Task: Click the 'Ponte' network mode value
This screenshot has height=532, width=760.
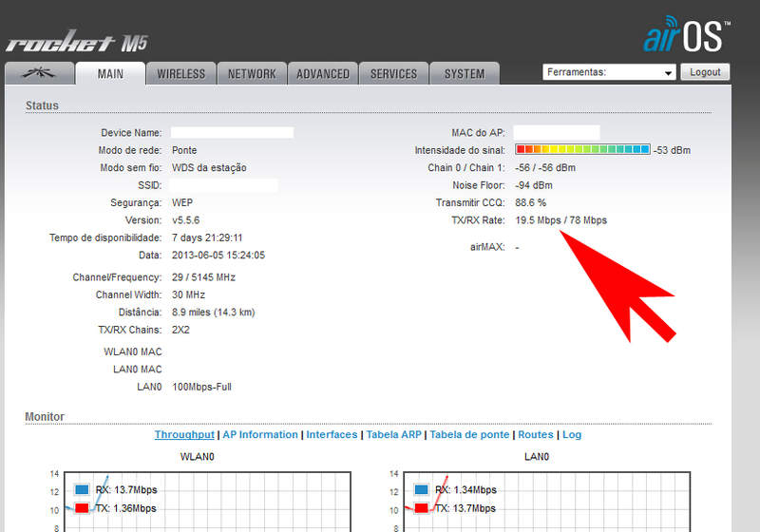Action: [184, 150]
